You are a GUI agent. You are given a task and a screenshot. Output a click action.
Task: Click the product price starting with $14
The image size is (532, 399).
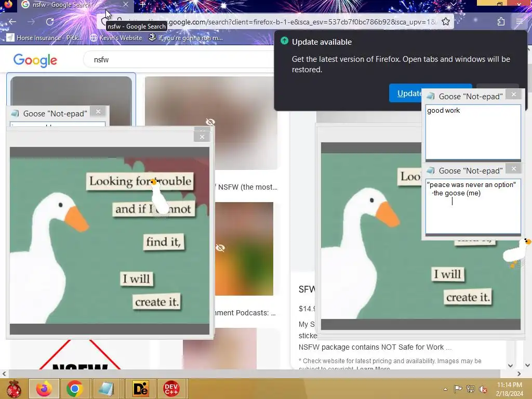click(x=307, y=309)
